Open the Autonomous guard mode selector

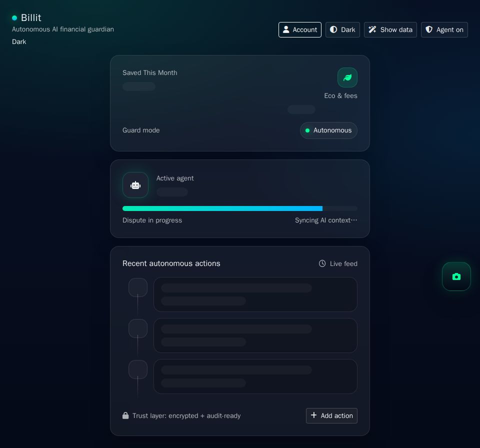click(328, 130)
